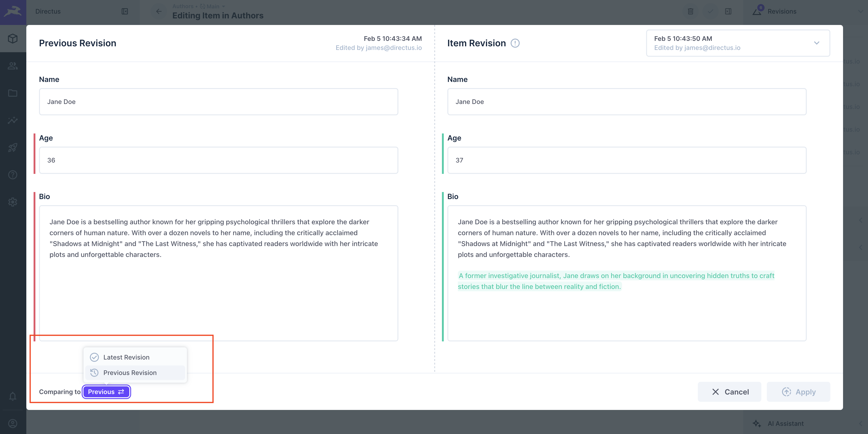Click the Cancel button
The height and width of the screenshot is (434, 868).
click(729, 392)
